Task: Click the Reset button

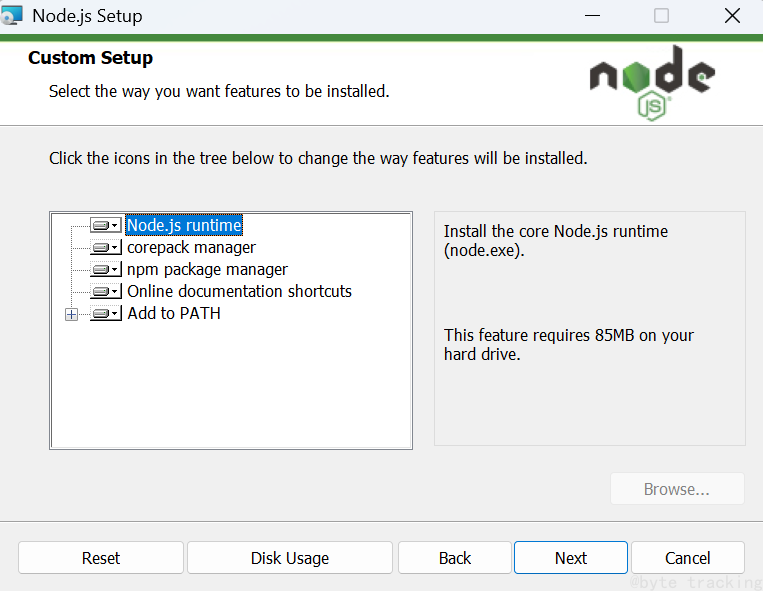Action: click(101, 558)
